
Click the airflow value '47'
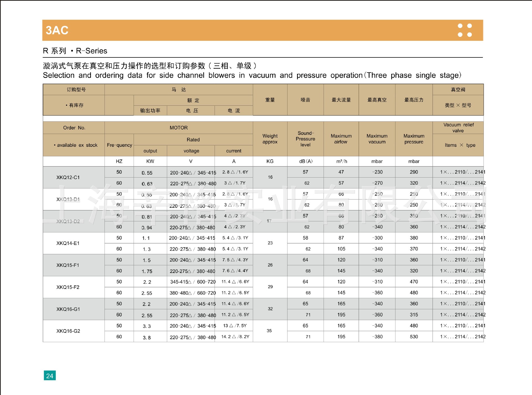point(341,172)
